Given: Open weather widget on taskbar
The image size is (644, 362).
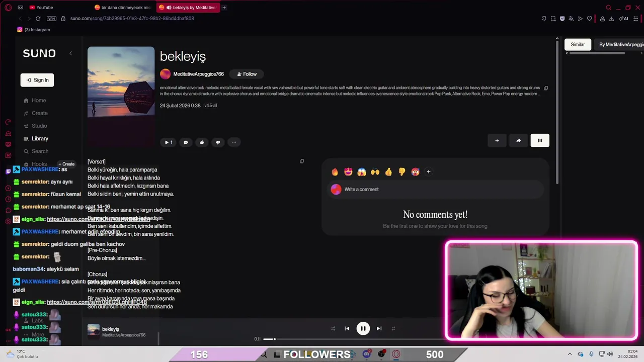Looking at the screenshot, I should [x=21, y=354].
